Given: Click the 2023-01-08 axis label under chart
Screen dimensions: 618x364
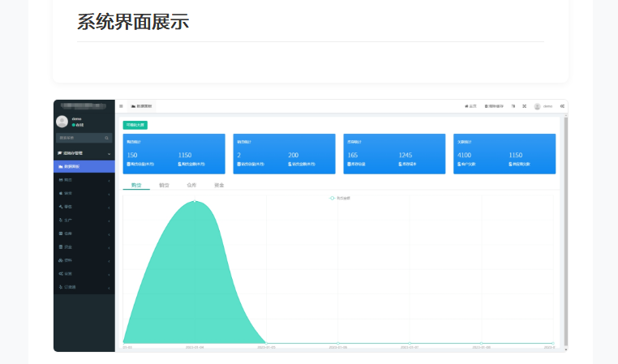Looking at the screenshot, I should (481, 348).
